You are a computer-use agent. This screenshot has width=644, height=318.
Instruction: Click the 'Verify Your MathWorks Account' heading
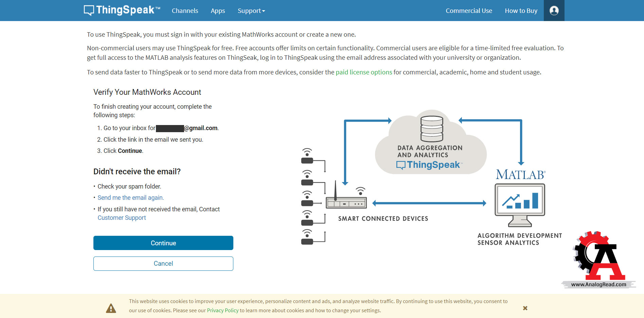tap(147, 92)
